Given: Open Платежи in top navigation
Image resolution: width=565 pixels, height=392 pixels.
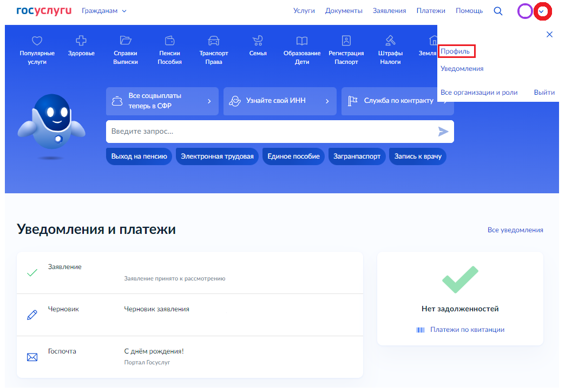Looking at the screenshot, I should tap(431, 11).
